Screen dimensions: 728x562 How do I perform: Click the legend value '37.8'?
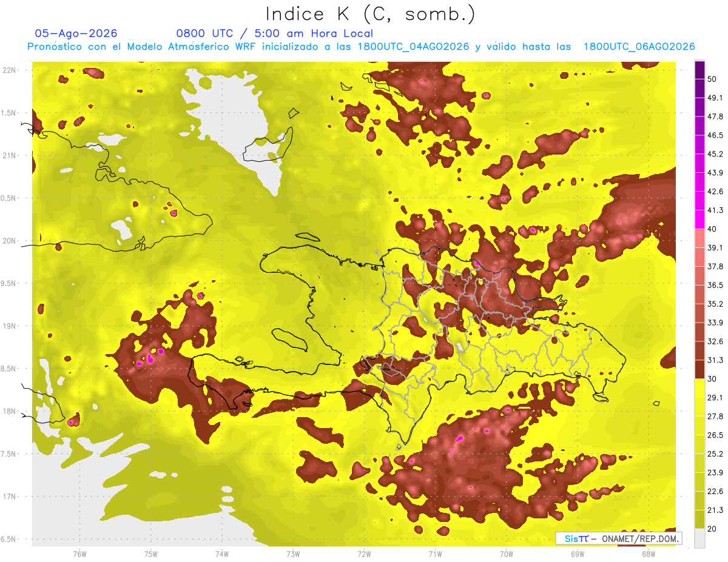click(x=715, y=267)
